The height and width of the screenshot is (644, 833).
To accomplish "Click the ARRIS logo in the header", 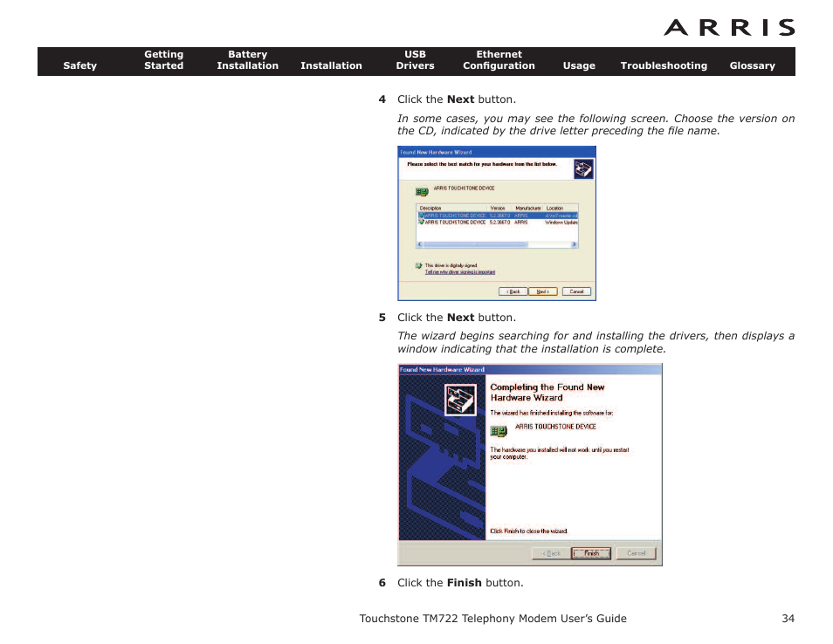I will 729,28.
